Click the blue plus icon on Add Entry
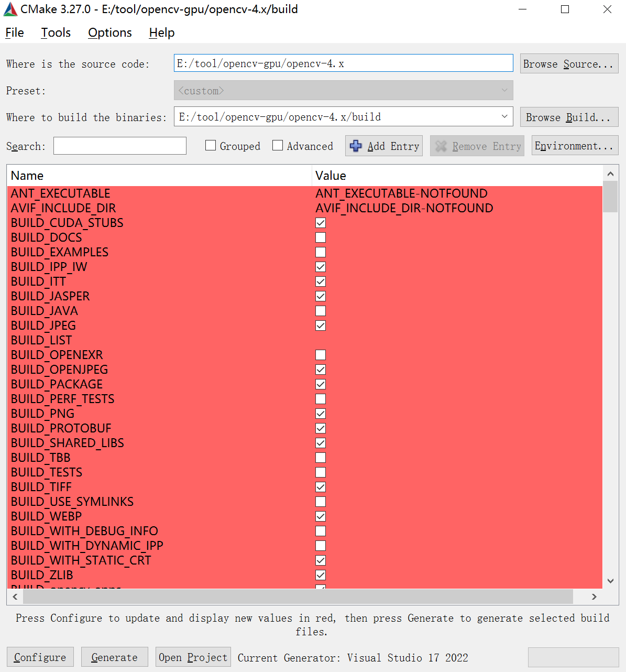Image resolution: width=626 pixels, height=672 pixels. (x=356, y=146)
